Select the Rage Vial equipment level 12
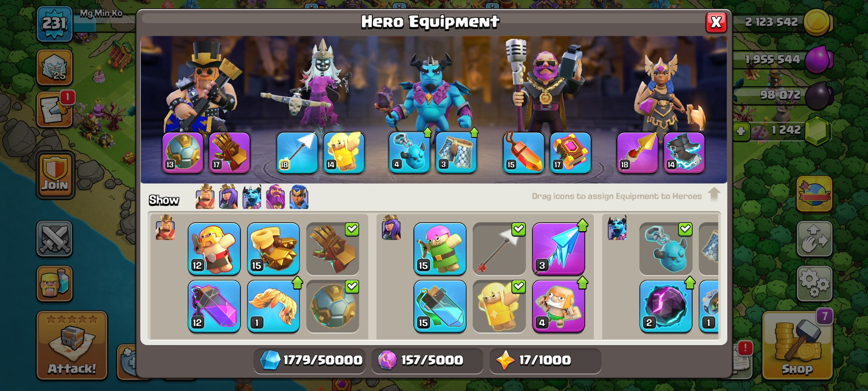 pos(214,306)
